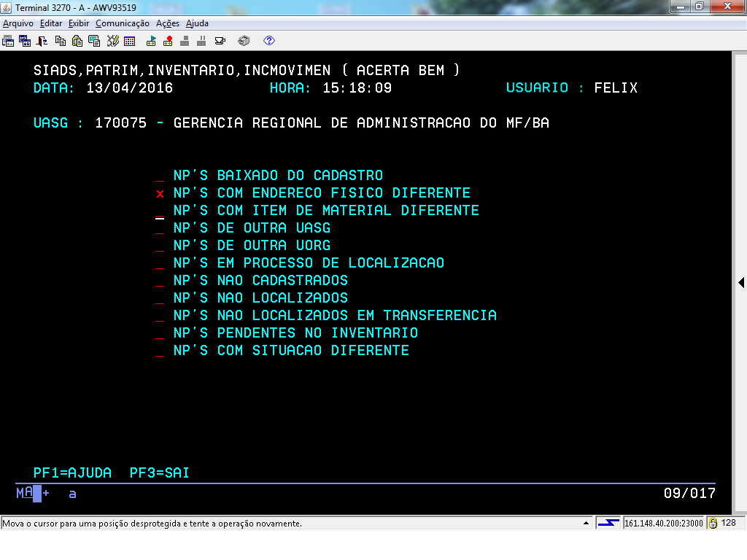Click the USUARIO value FELIX

(616, 88)
